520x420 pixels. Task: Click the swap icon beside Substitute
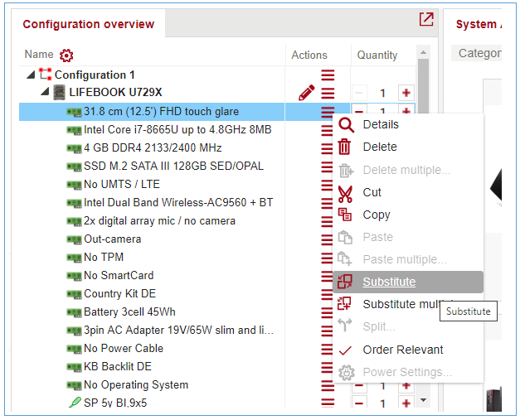(x=344, y=282)
